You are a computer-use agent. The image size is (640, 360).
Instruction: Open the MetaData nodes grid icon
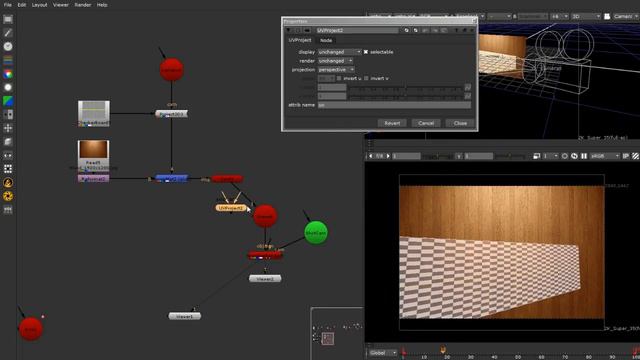tap(8, 169)
